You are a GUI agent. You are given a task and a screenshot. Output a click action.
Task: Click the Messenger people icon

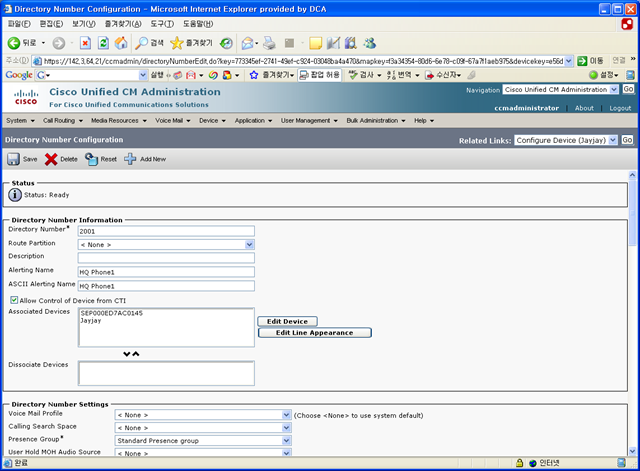click(x=370, y=43)
